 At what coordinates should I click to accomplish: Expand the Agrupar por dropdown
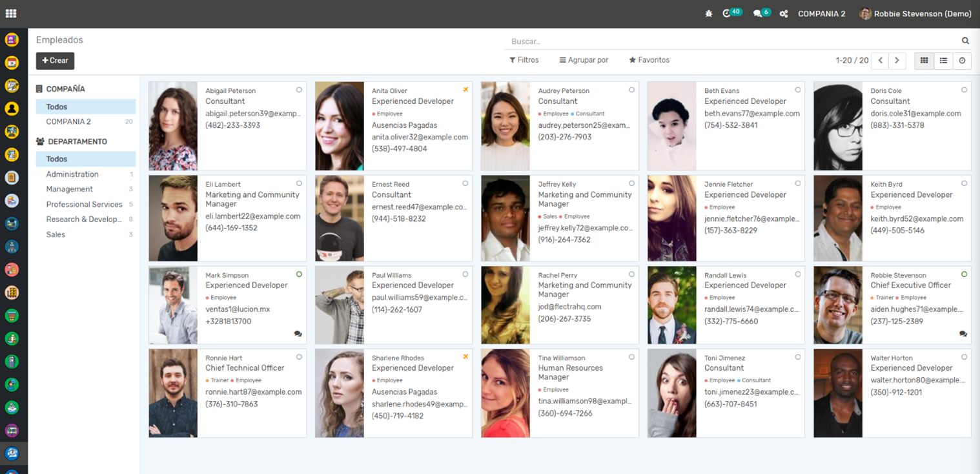[x=584, y=60]
